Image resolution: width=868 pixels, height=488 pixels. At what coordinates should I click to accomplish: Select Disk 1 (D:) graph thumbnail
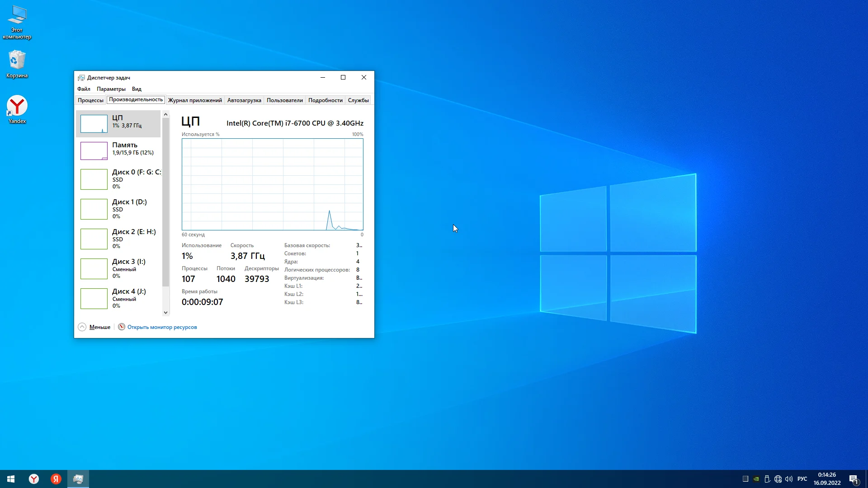[94, 209]
